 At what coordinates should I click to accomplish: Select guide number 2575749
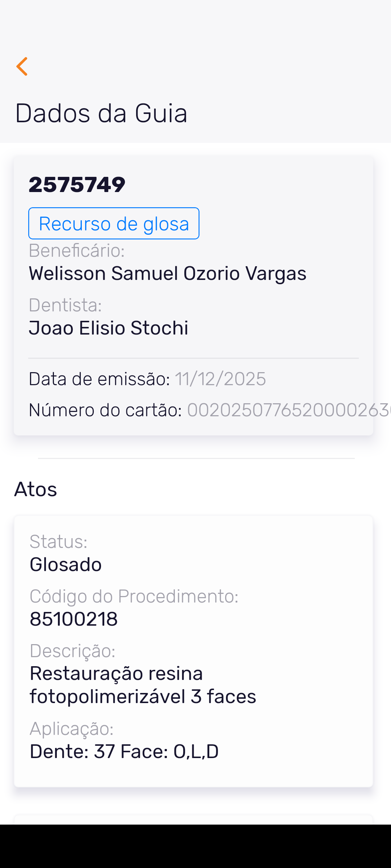click(77, 184)
